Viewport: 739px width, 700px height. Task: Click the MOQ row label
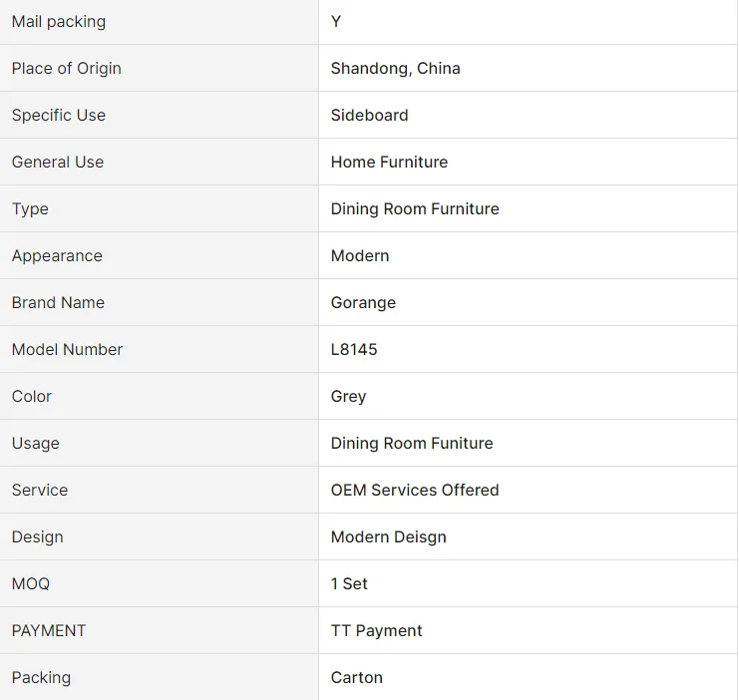click(31, 584)
